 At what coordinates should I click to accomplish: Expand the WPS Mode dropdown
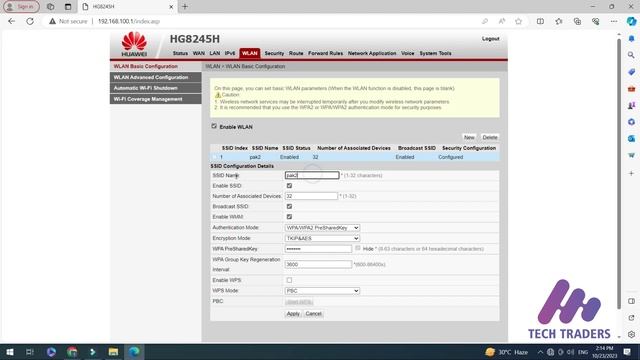322,291
